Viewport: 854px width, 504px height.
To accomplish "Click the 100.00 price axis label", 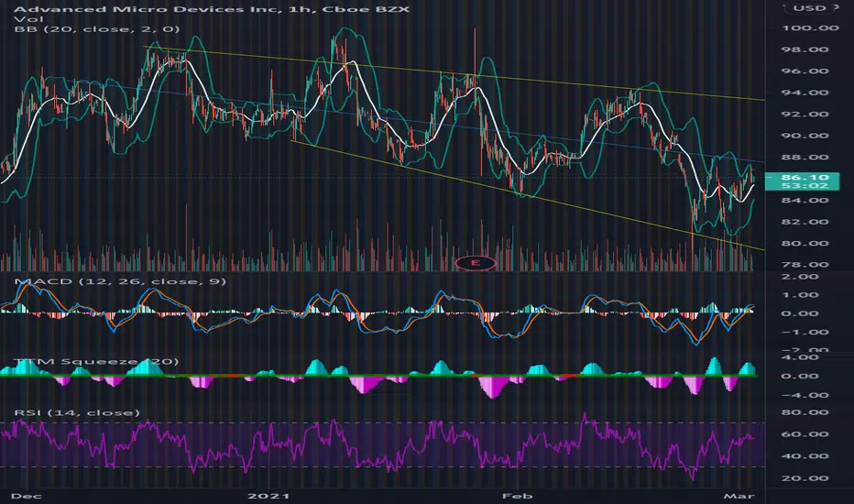I will pos(810,27).
